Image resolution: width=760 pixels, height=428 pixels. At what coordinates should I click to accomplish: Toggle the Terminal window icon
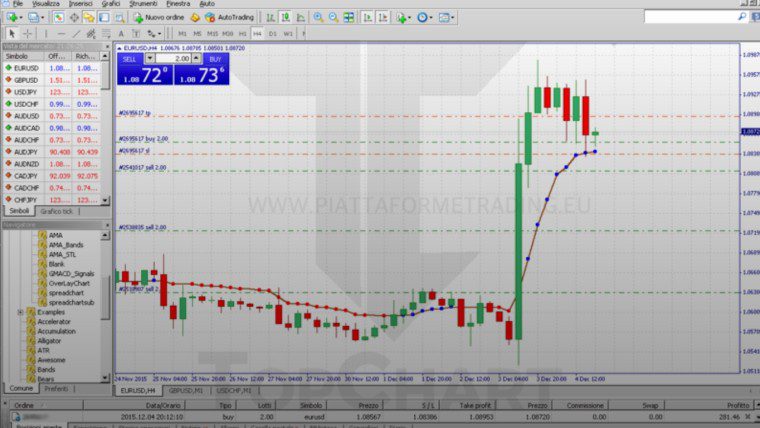104,18
